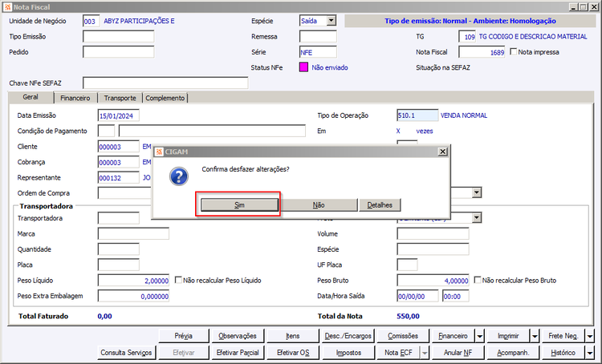Image resolution: width=602 pixels, height=364 pixels.
Task: Open the Transporte tab
Action: coord(120,98)
